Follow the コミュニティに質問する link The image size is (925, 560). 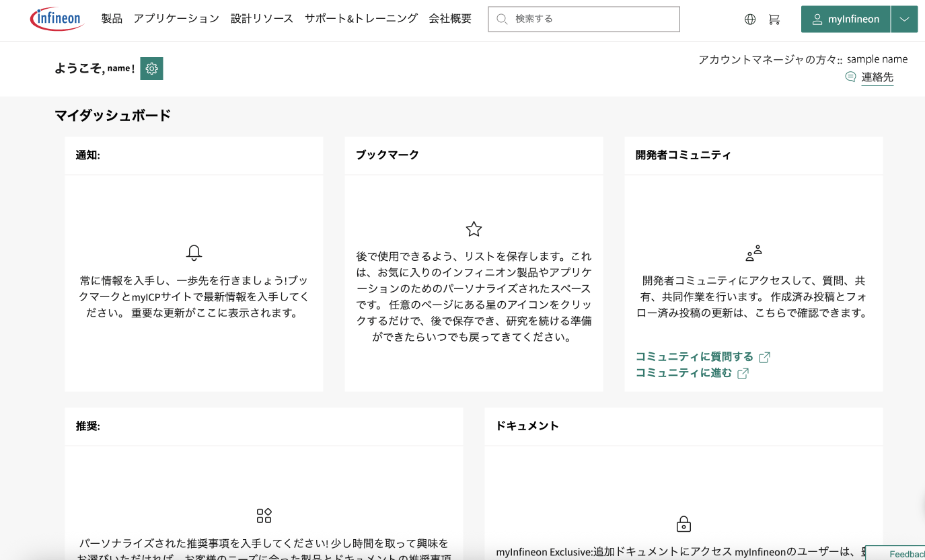point(694,357)
